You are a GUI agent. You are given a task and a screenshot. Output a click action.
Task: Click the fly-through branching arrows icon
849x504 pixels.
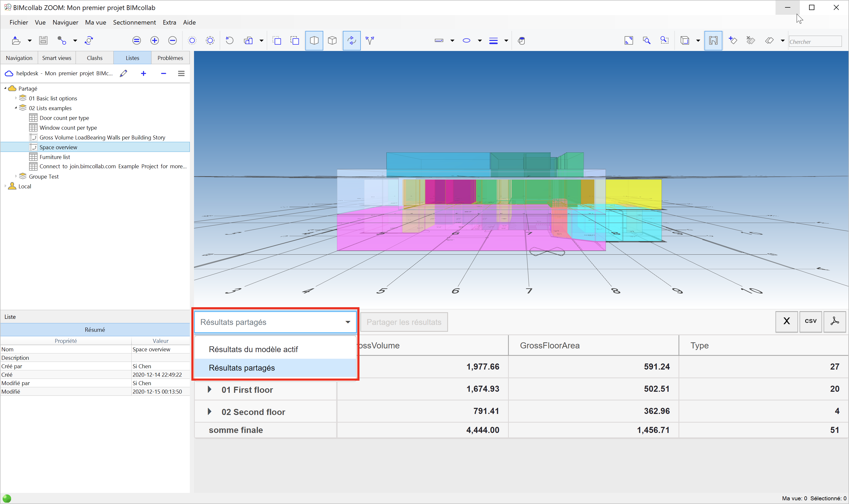point(370,41)
